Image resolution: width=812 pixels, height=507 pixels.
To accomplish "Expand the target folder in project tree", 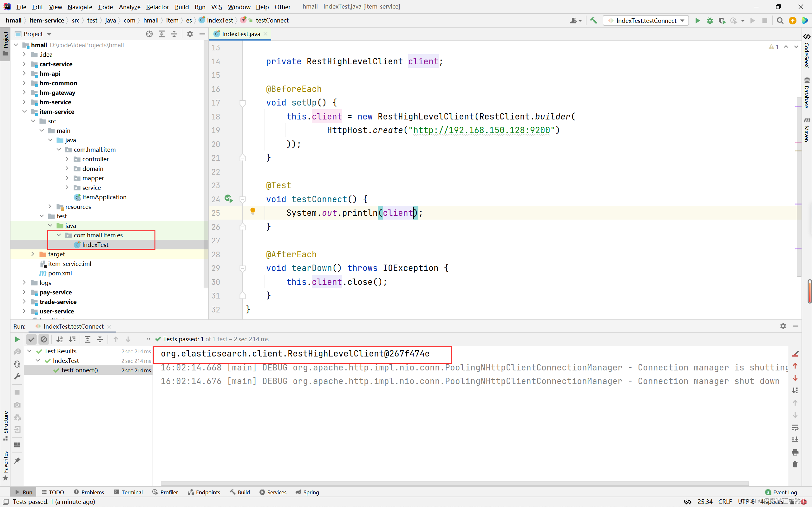I will (x=33, y=254).
